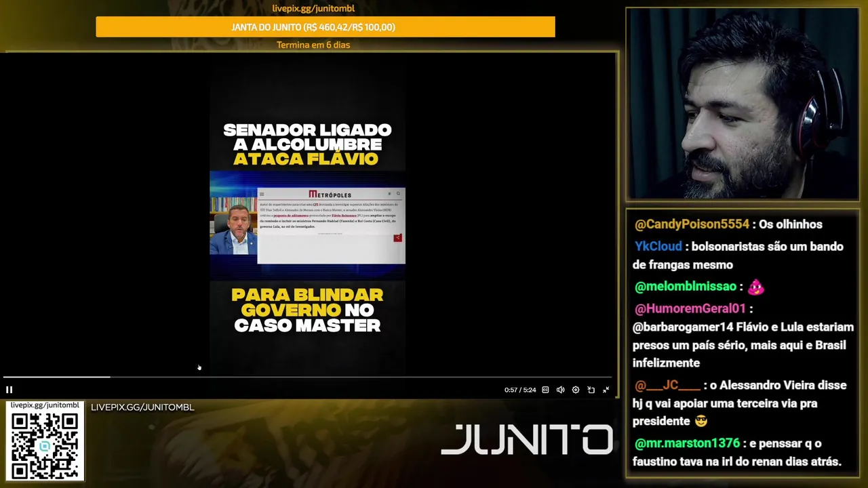Click the 'PARA BLINDAR GOVERNO NO CASO MASTER' caption
This screenshot has width=868, height=488.
click(307, 310)
